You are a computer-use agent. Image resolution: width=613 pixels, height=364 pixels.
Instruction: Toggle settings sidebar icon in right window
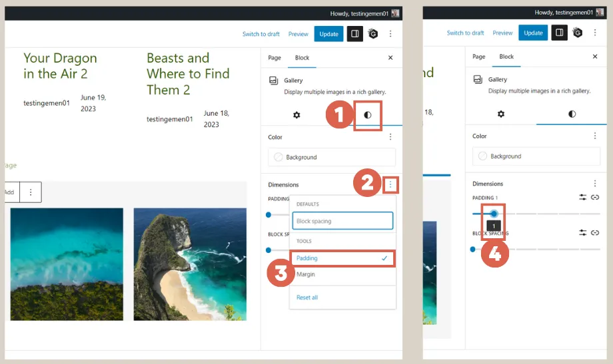point(560,33)
